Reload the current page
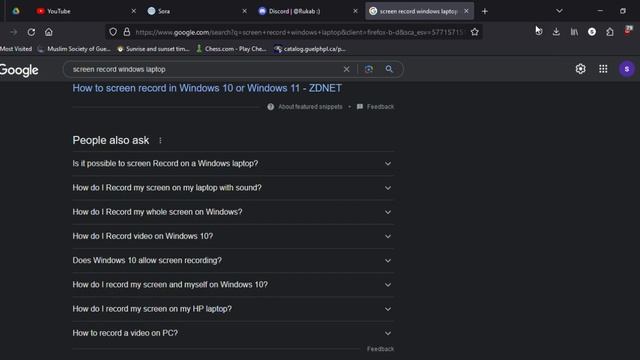The image size is (640, 360). coord(31,32)
